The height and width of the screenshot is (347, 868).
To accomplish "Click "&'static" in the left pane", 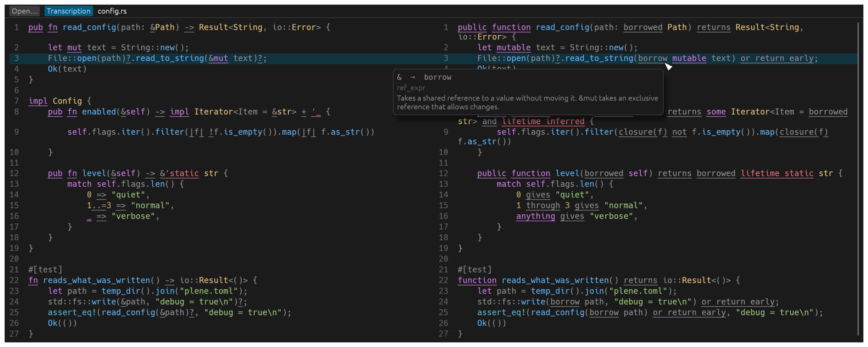I will tap(179, 173).
